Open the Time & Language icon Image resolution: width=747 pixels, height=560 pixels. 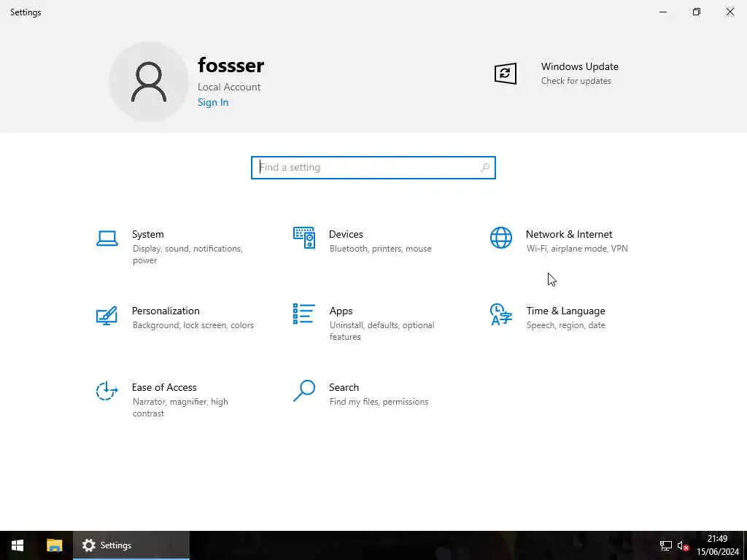point(501,314)
